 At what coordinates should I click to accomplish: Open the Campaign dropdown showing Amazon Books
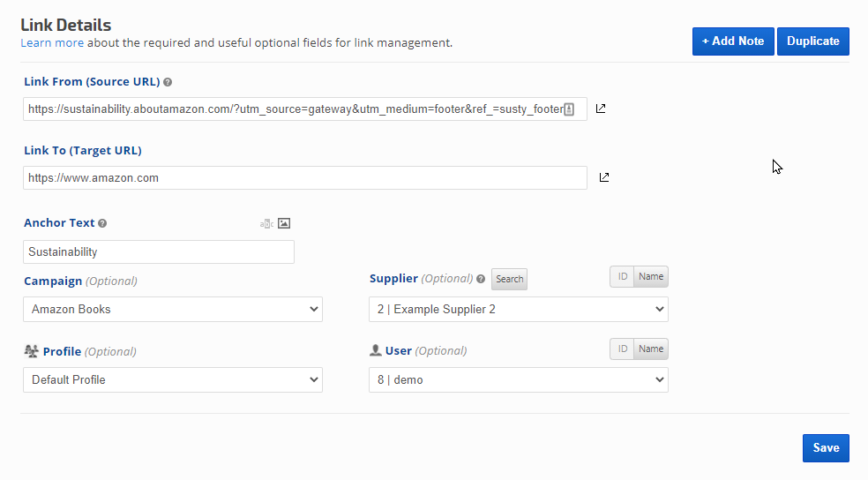(173, 310)
